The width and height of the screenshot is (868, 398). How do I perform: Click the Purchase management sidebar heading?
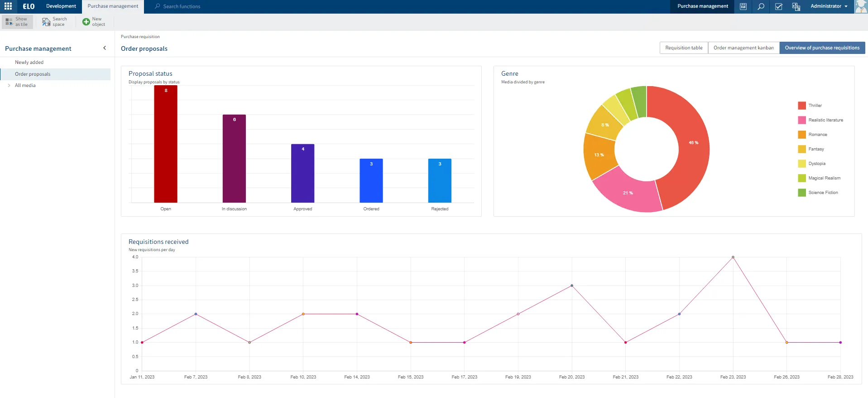(x=38, y=49)
